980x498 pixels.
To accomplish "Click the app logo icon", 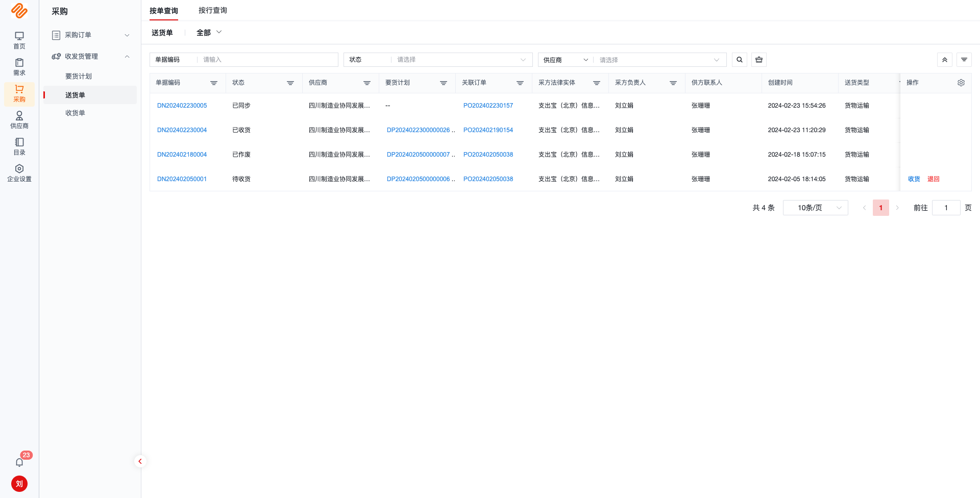I will pos(19,11).
